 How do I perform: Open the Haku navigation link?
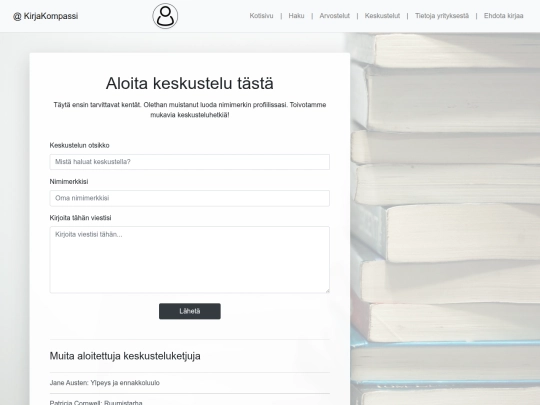pos(296,16)
